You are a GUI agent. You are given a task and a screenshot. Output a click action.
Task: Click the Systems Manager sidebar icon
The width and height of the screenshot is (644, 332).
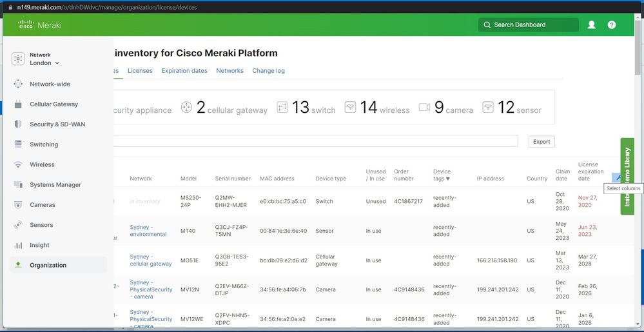18,184
